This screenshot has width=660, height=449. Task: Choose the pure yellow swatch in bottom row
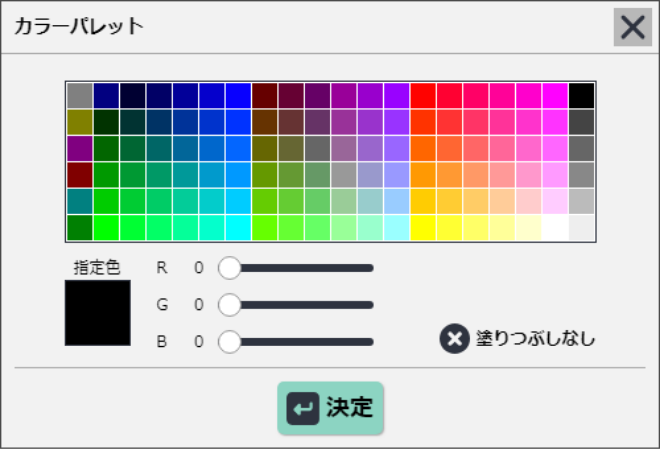[x=423, y=228]
